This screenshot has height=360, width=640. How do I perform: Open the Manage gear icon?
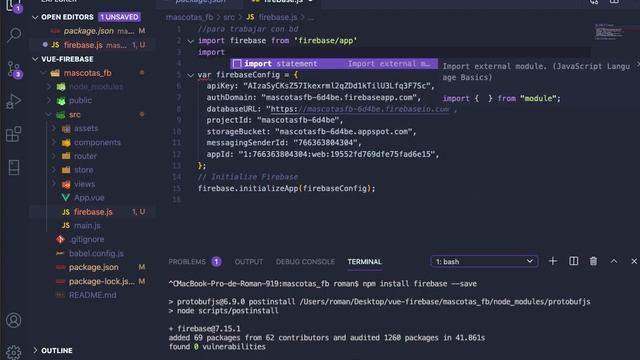pyautogui.click(x=13, y=352)
